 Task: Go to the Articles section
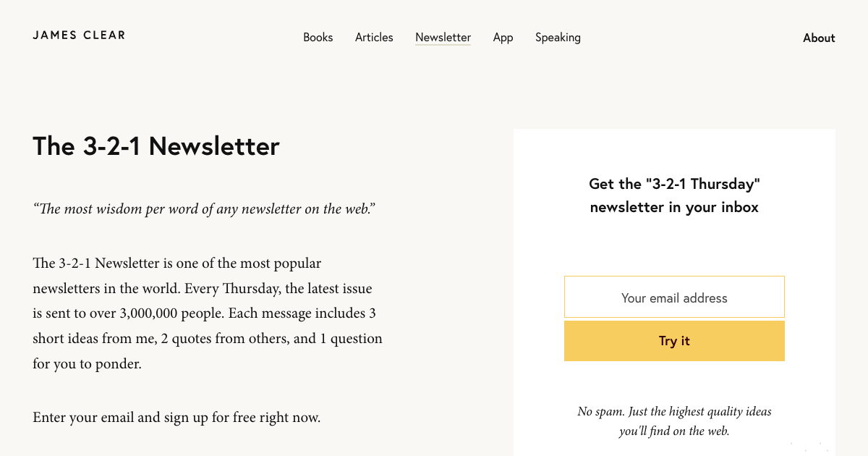(374, 38)
